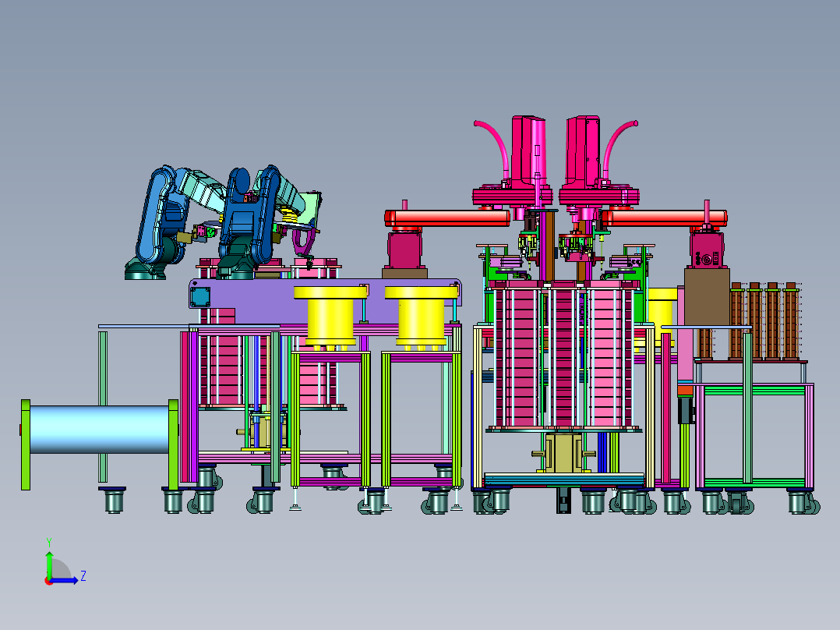Select the magenta motor base under the right red arm
Image resolution: width=840 pixels, height=630 pixels.
tap(708, 248)
